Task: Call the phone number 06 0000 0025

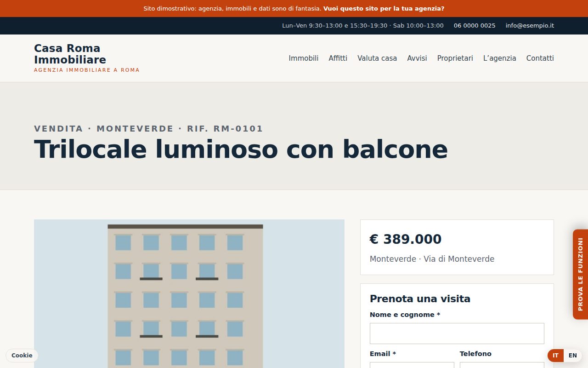Action: point(475,26)
